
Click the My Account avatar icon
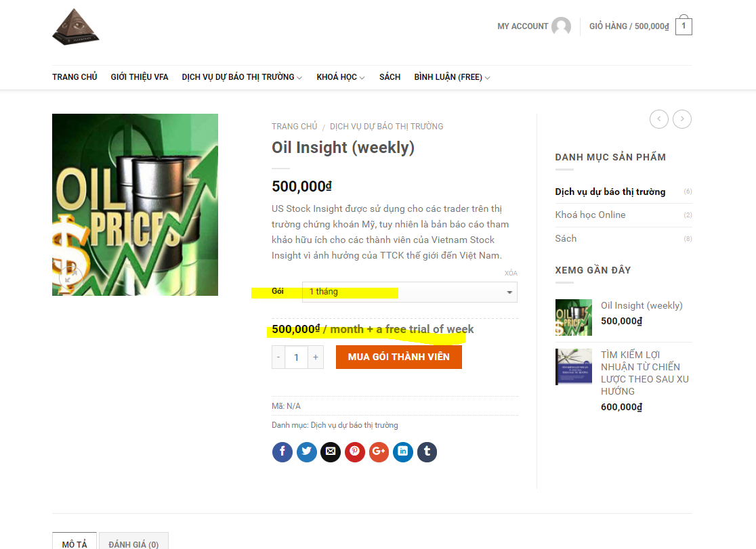point(561,26)
